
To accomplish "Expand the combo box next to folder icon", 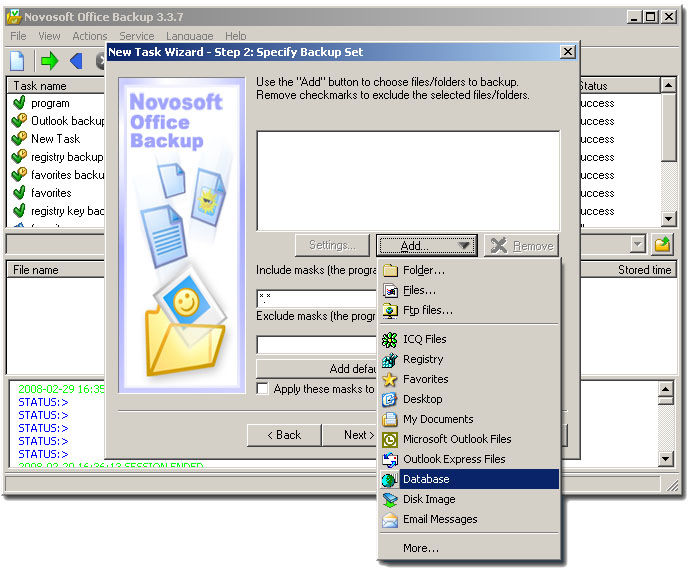I will (637, 244).
